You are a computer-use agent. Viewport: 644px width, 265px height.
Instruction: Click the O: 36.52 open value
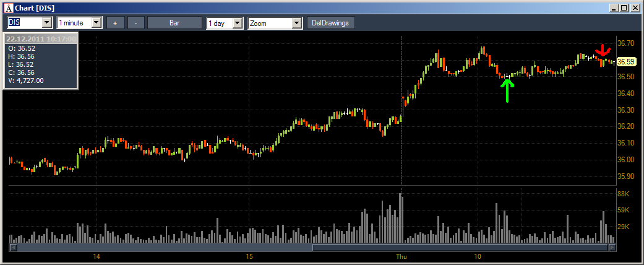click(x=22, y=48)
